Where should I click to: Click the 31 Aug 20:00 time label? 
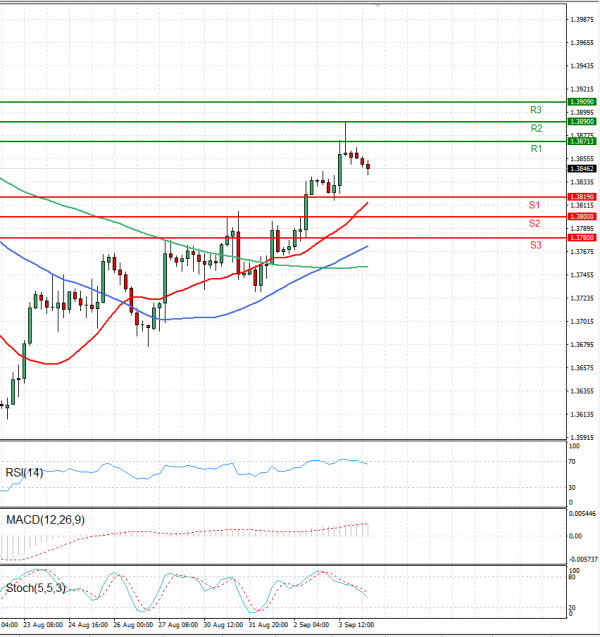click(x=269, y=624)
